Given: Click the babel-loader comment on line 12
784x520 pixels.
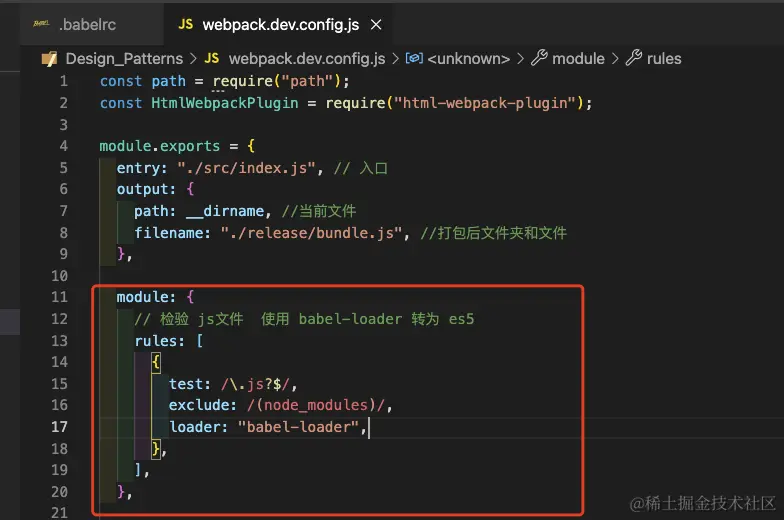Looking at the screenshot, I should (304, 319).
